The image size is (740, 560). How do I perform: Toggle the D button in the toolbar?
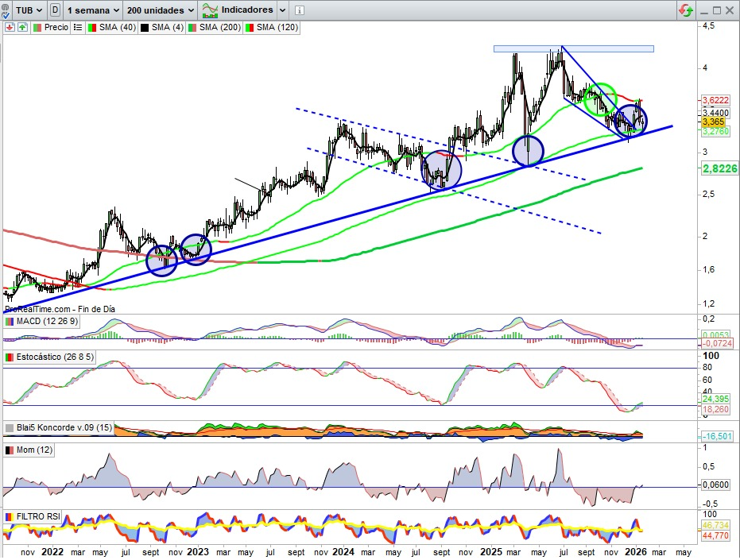(55, 10)
